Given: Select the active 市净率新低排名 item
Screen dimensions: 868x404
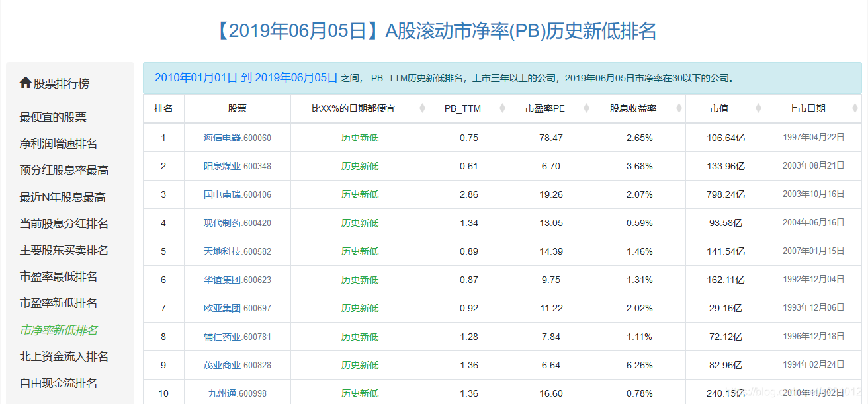Looking at the screenshot, I should pos(58,330).
